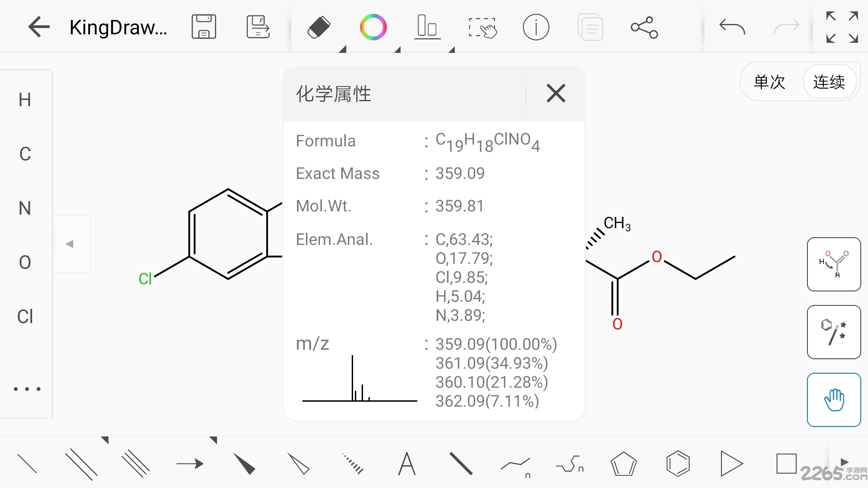This screenshot has width=868, height=488.
Task: Select continuous mode 连续
Action: tap(829, 82)
